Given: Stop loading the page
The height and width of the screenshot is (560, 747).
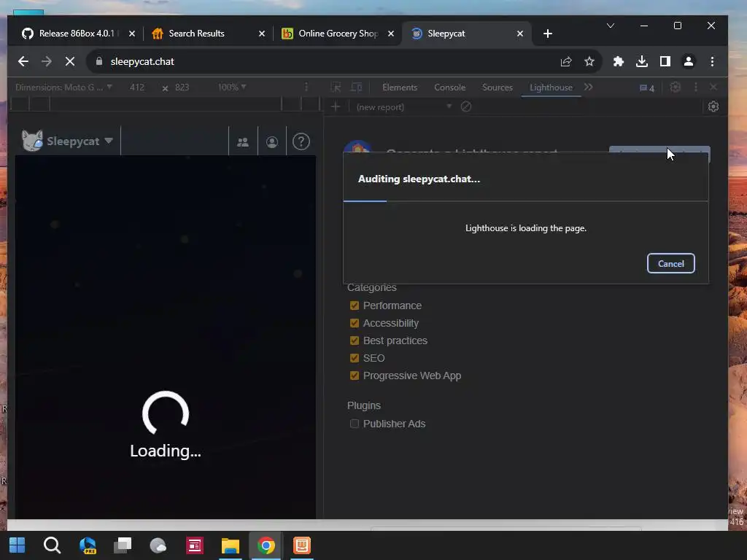Looking at the screenshot, I should click(x=69, y=61).
